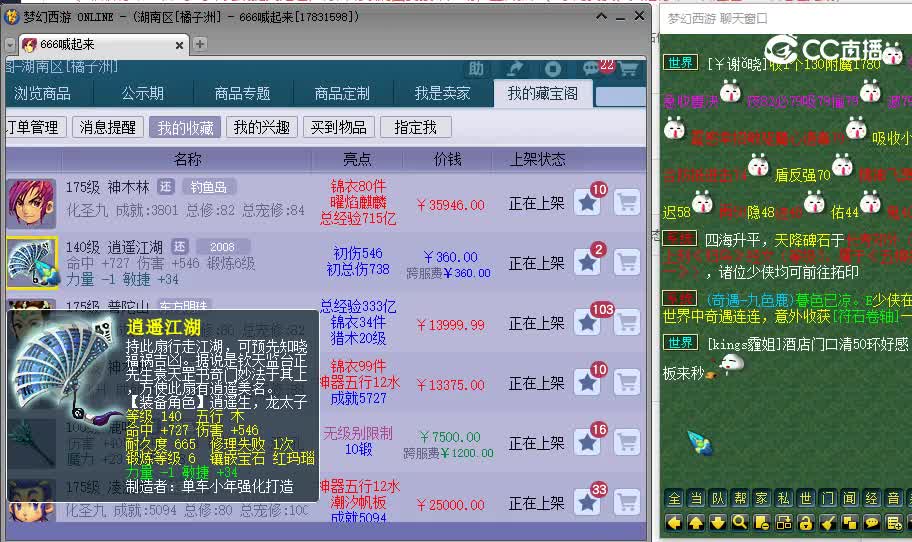Viewport: 912px width, 542px height.
Task: Select 队 (team) chat channel button
Action: pyautogui.click(x=718, y=498)
